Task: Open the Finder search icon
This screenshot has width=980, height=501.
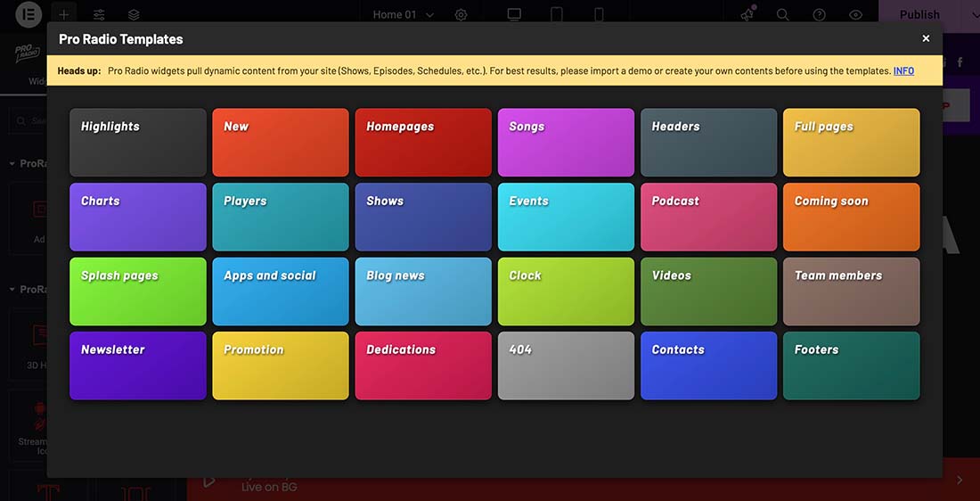Action: click(782, 14)
